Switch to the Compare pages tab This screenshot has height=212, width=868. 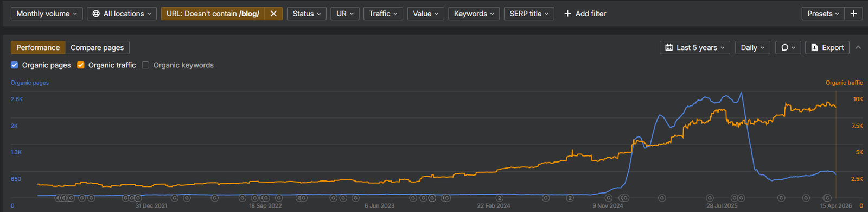[97, 48]
